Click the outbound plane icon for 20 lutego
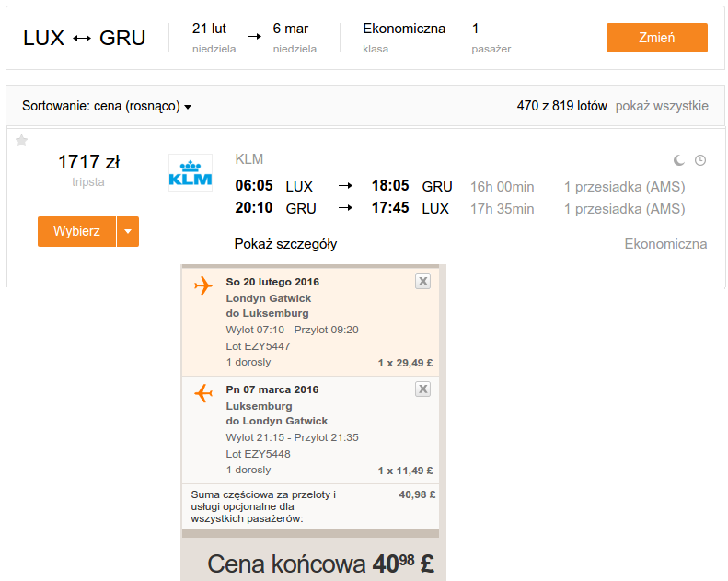 (203, 285)
